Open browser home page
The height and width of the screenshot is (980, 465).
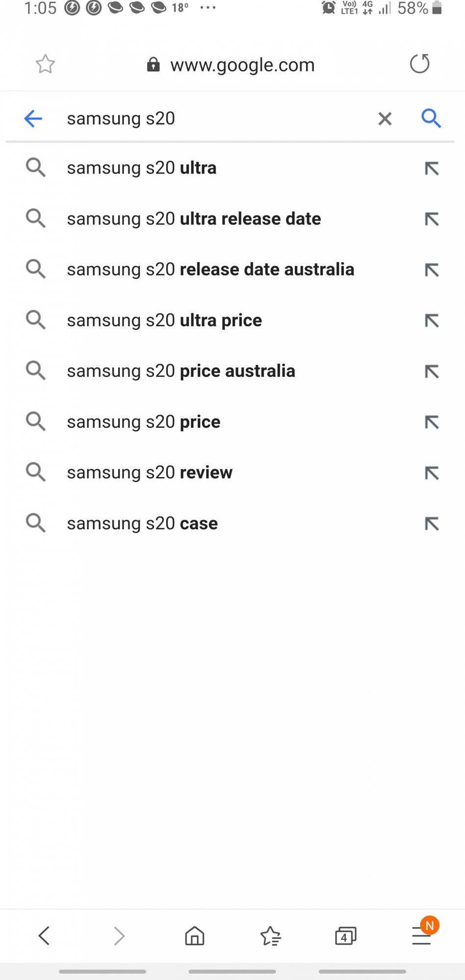click(x=195, y=936)
